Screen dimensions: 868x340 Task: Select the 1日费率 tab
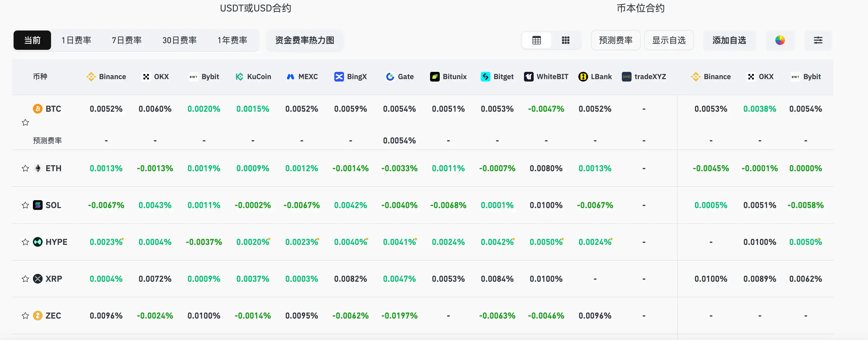pyautogui.click(x=76, y=40)
